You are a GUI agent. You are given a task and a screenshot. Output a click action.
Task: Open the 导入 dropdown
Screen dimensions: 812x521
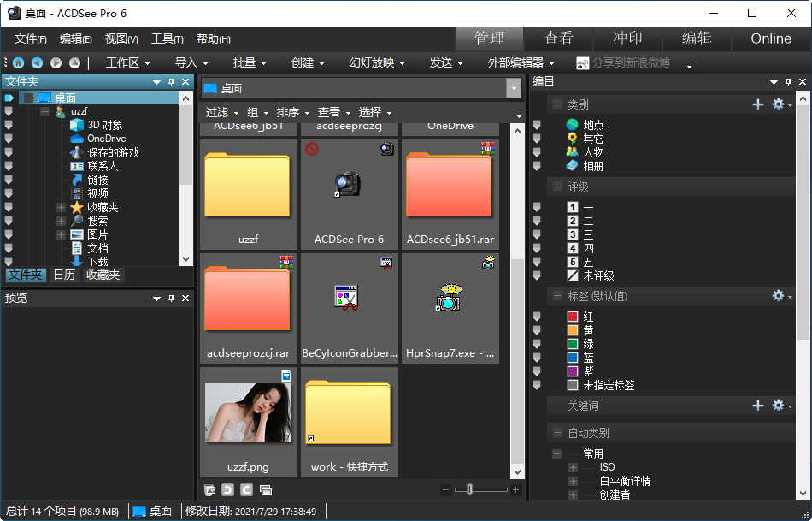point(191,62)
